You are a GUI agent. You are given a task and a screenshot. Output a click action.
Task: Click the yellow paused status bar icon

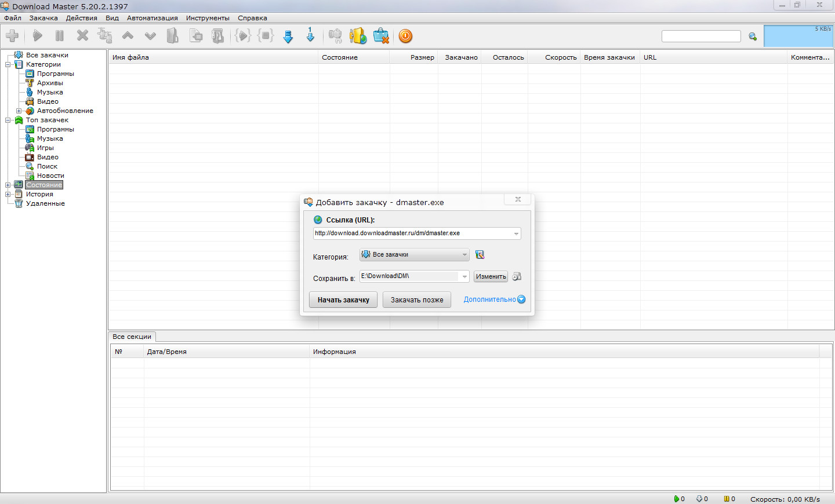[727, 499]
